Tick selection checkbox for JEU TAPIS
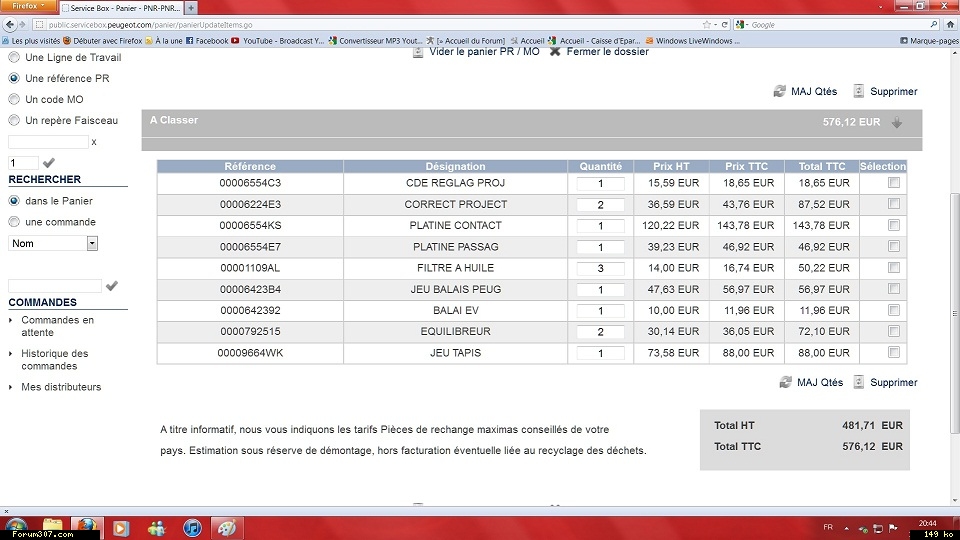Viewport: 960px width, 540px height. tap(894, 352)
